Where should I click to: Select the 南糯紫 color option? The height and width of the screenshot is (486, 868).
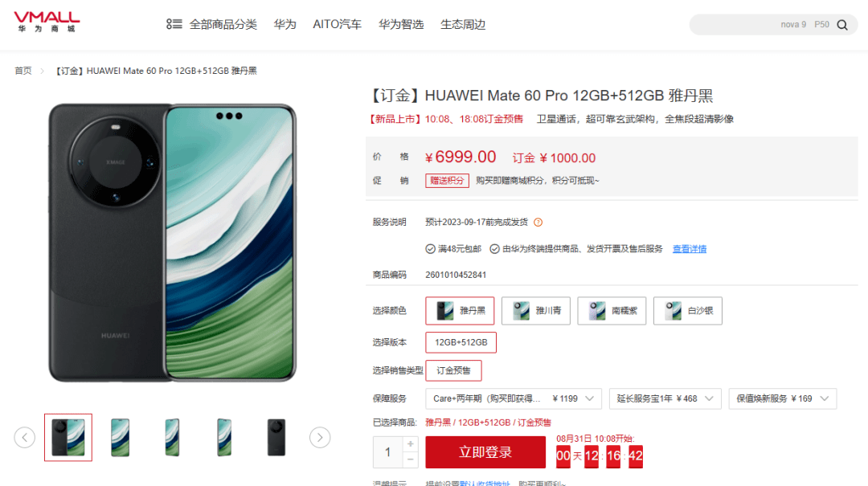click(612, 311)
